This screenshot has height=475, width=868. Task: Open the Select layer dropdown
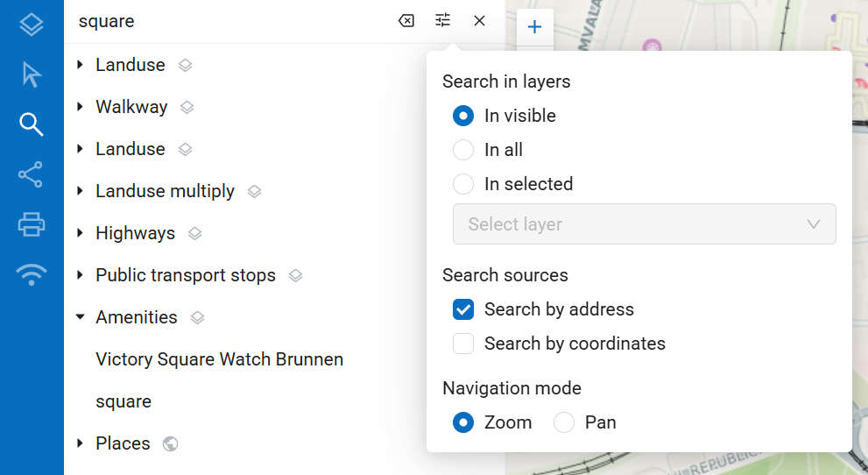click(645, 224)
